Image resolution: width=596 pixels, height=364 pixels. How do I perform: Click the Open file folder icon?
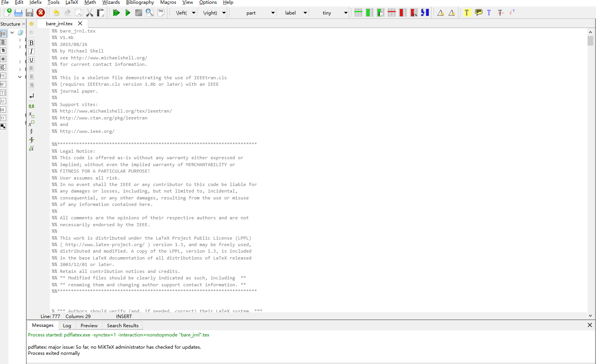pyautogui.click(x=18, y=13)
